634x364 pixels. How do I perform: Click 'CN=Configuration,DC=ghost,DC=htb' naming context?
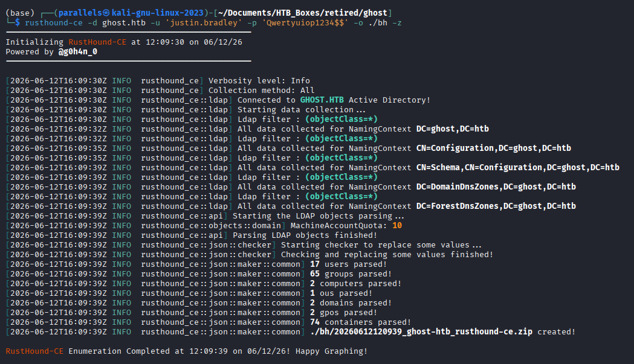tap(494, 148)
